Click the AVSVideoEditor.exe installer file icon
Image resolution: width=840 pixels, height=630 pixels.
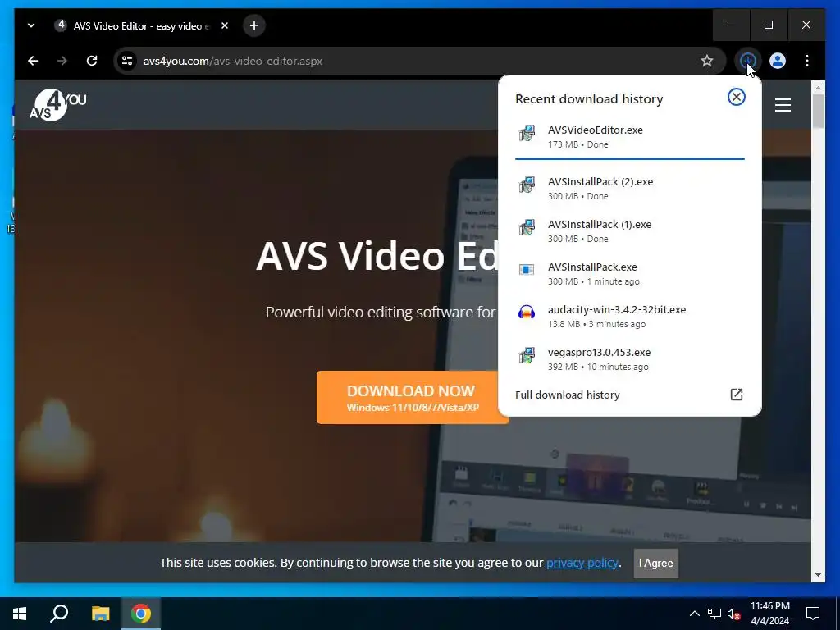click(x=527, y=133)
